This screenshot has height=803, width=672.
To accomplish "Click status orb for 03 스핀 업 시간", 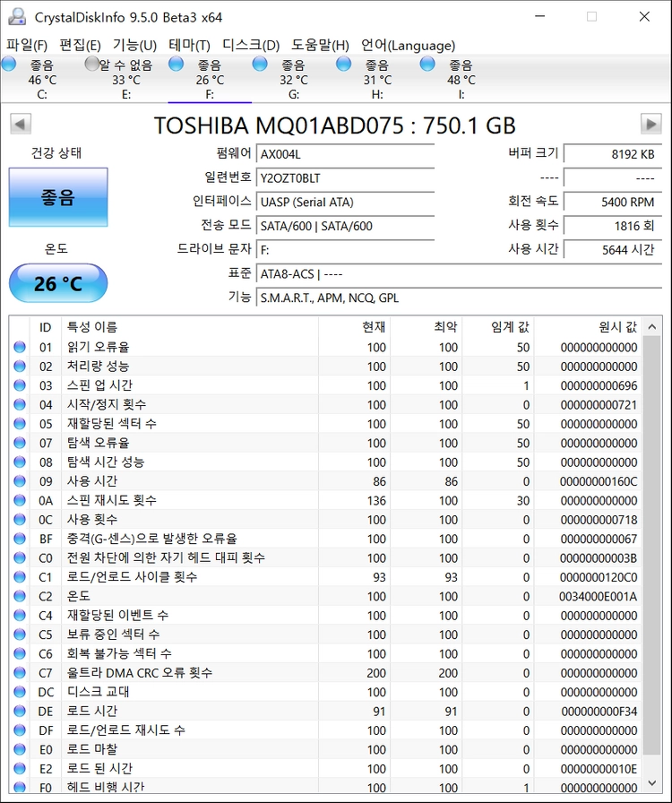I will click(x=20, y=385).
